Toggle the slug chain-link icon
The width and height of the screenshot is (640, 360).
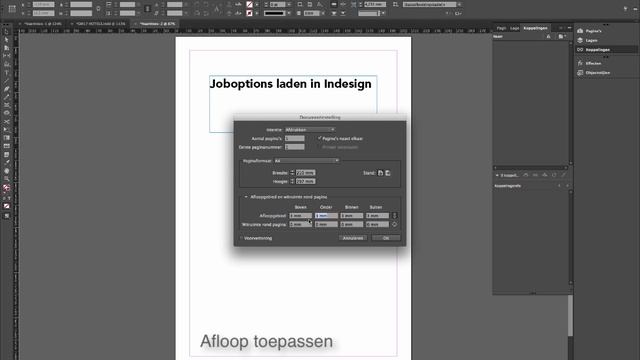pyautogui.click(x=394, y=224)
